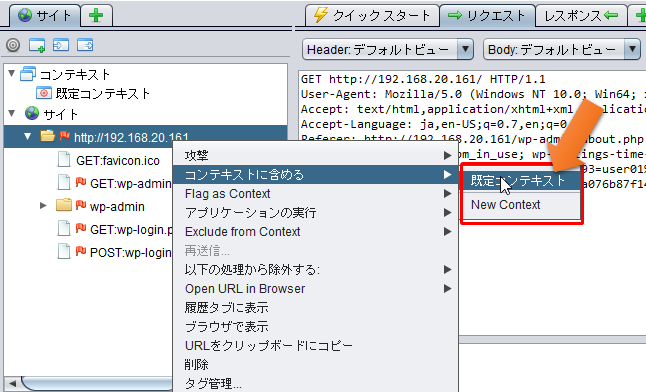The height and width of the screenshot is (392, 646).
Task: Click the left arrow of the horizontal scrollbar
Action: click(x=12, y=383)
